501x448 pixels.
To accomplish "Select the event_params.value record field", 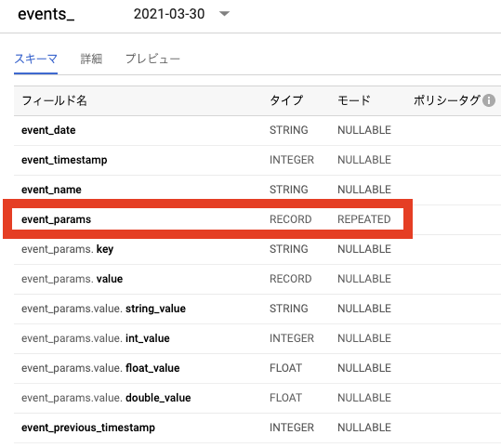I will coord(72,279).
